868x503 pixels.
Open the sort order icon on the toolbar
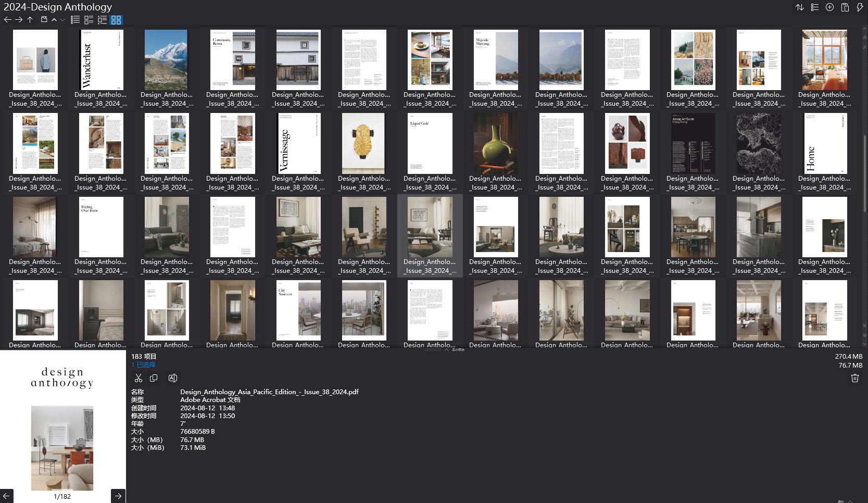(x=800, y=7)
